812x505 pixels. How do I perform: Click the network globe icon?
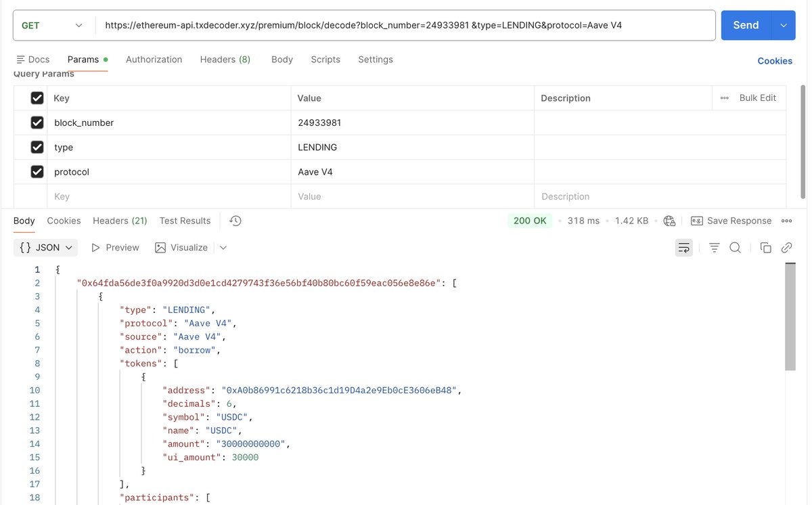point(669,221)
